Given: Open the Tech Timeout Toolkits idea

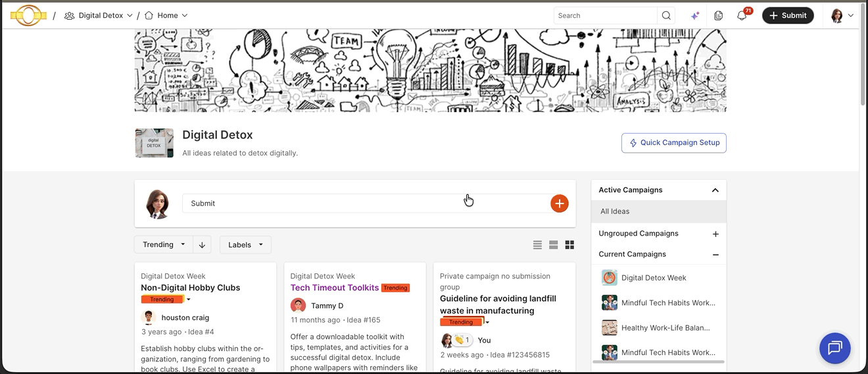Looking at the screenshot, I should click(x=335, y=288).
